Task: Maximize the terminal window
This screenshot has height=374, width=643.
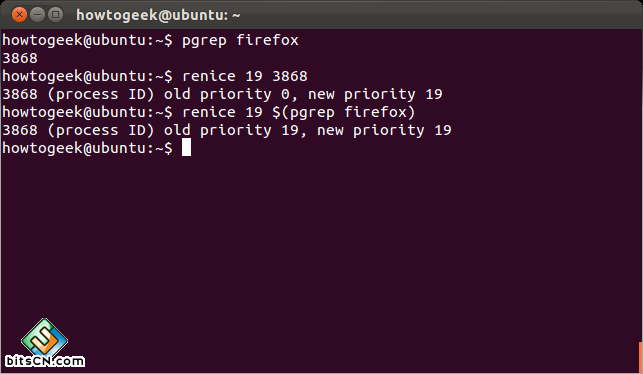Action: point(55,15)
